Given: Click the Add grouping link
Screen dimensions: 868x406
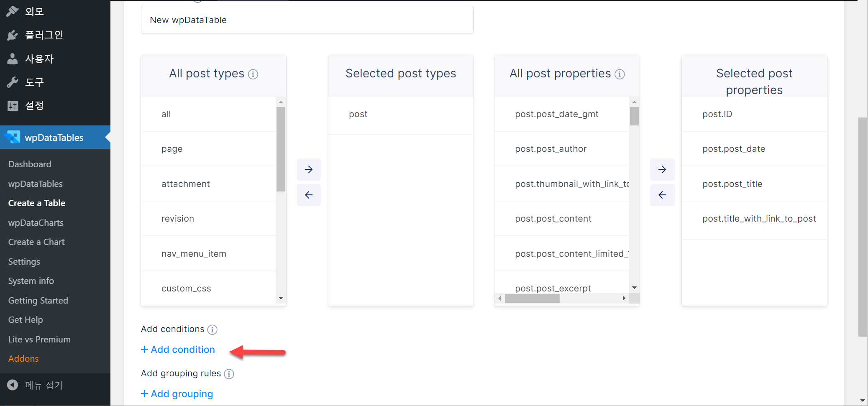Looking at the screenshot, I should (177, 394).
